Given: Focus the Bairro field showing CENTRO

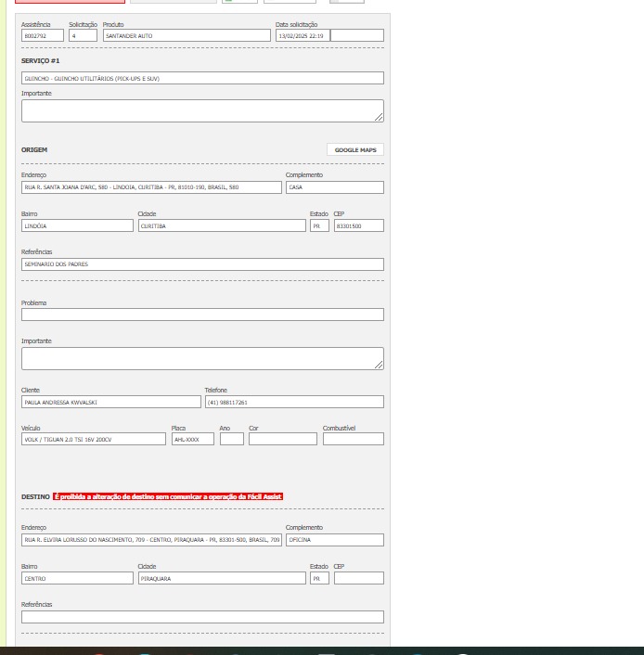Looking at the screenshot, I should point(77,578).
